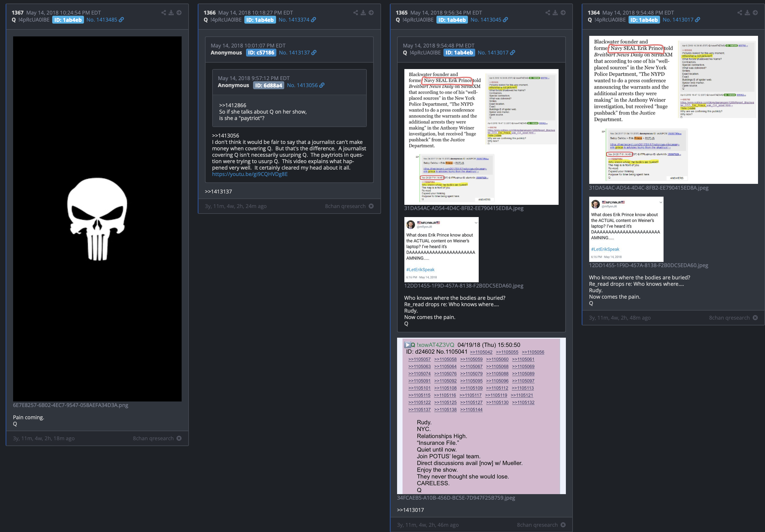This screenshot has width=765, height=532.
Task: Download post 1367 with the download icon
Action: pos(171,13)
